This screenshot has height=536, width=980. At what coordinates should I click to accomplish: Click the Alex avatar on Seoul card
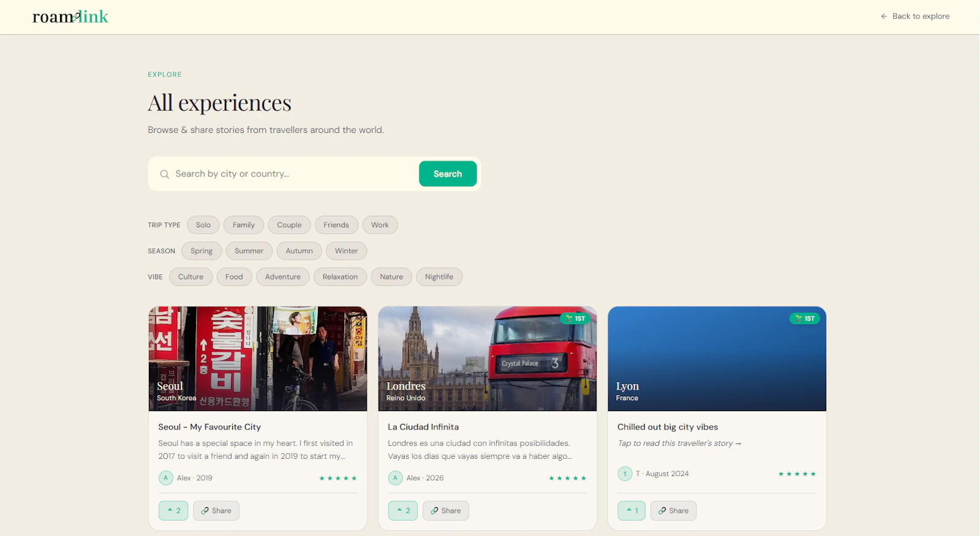[x=165, y=478]
